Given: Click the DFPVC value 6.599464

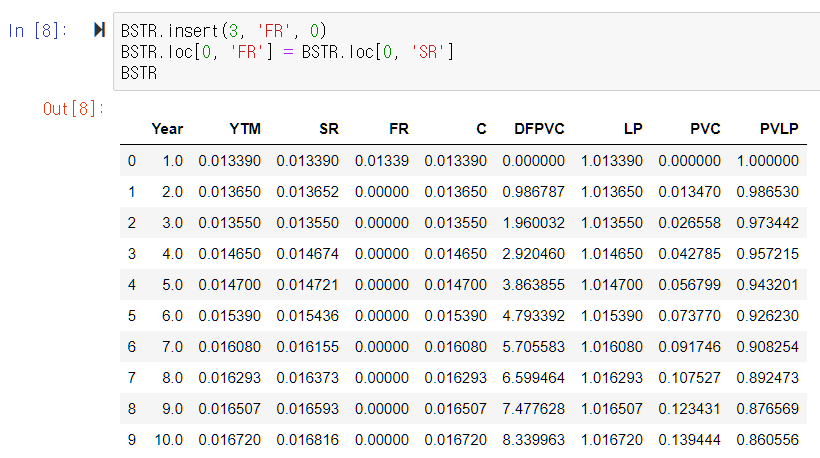Looking at the screenshot, I should (x=533, y=377).
